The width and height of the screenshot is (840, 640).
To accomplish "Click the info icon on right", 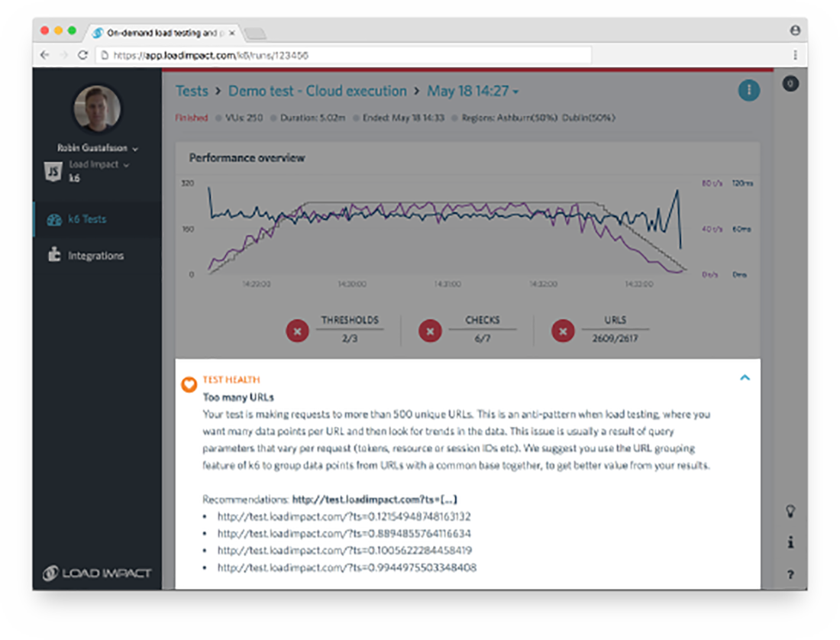I will [790, 542].
